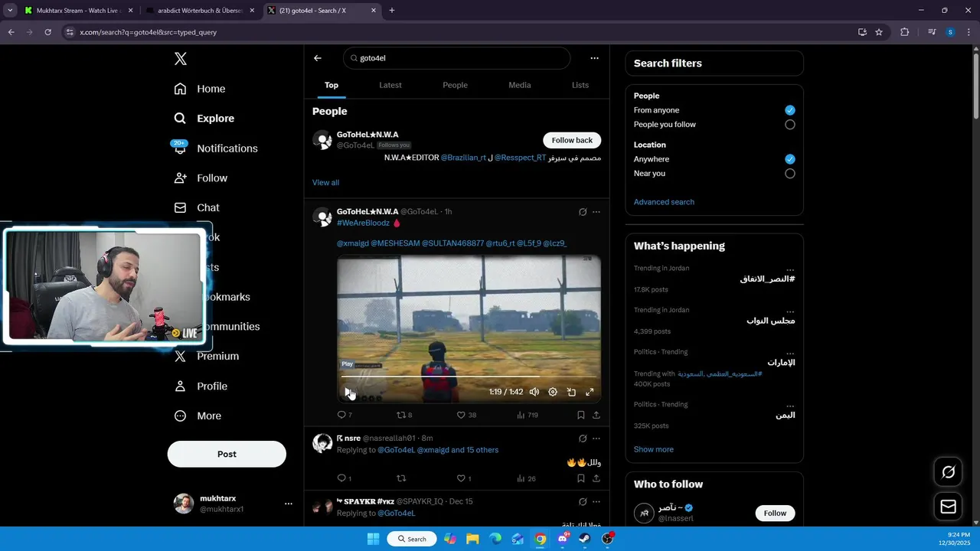The width and height of the screenshot is (980, 551).
Task: Reply to GoToHeL post with 7 replies
Action: [x=345, y=415]
